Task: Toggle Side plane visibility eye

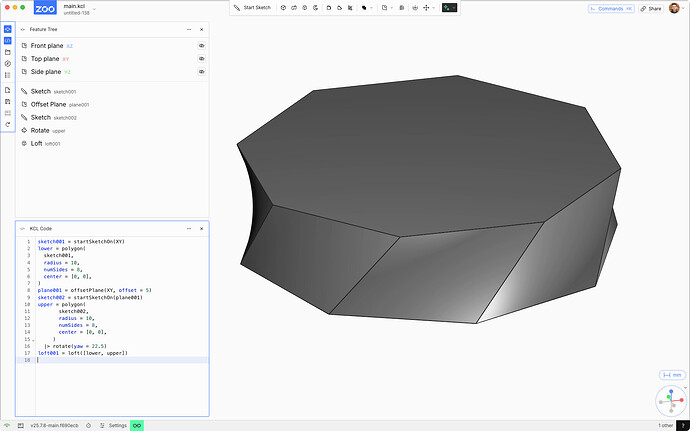Action: tap(202, 71)
